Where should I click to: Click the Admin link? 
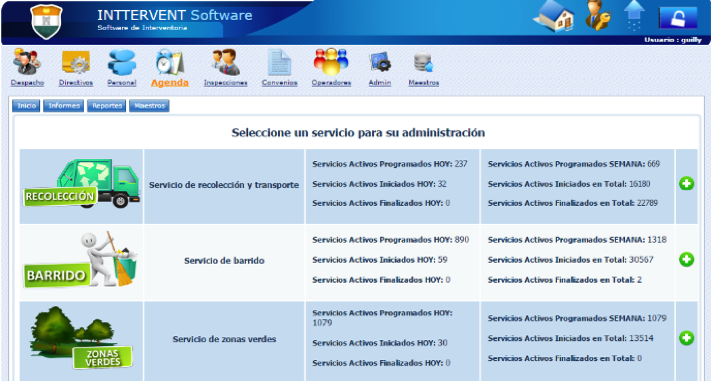point(380,83)
